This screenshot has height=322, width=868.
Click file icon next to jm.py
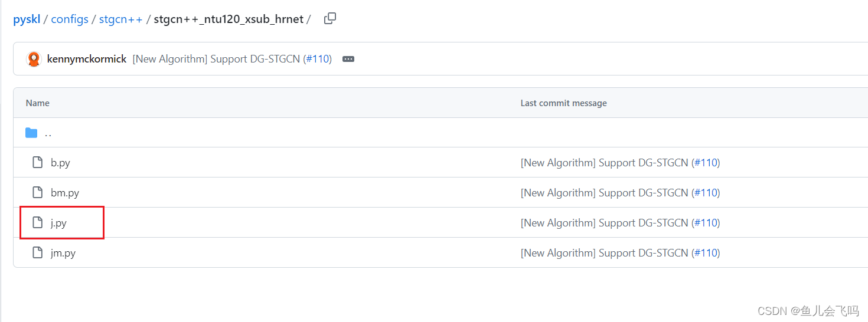pos(38,253)
